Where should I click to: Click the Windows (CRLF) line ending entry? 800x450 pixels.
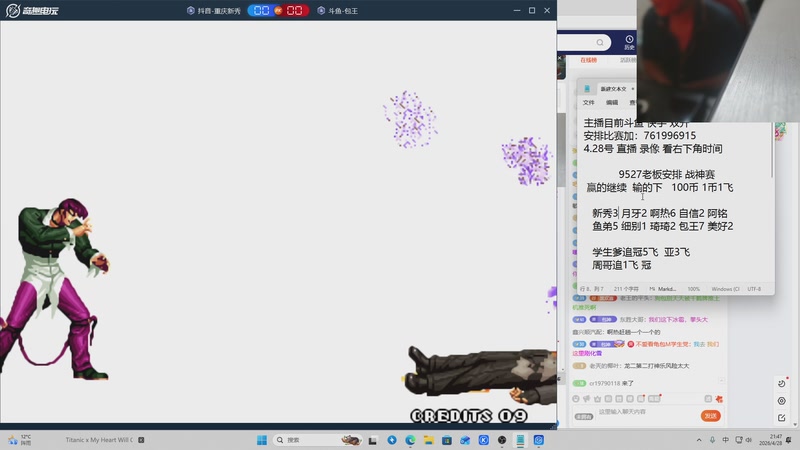(725, 289)
